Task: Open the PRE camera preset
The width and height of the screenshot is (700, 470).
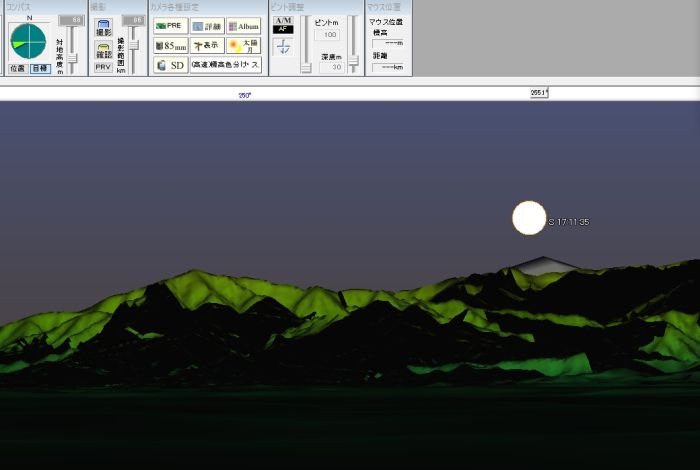Action: [x=170, y=26]
